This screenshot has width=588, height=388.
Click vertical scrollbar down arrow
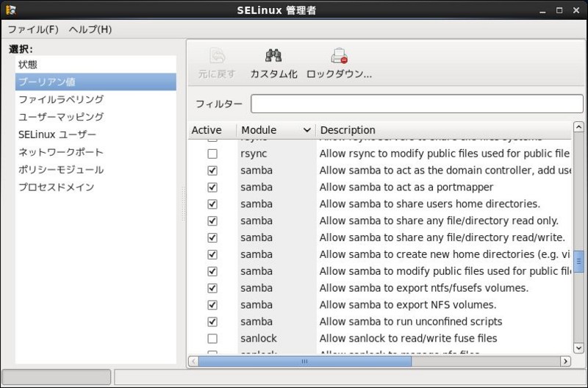coord(578,348)
